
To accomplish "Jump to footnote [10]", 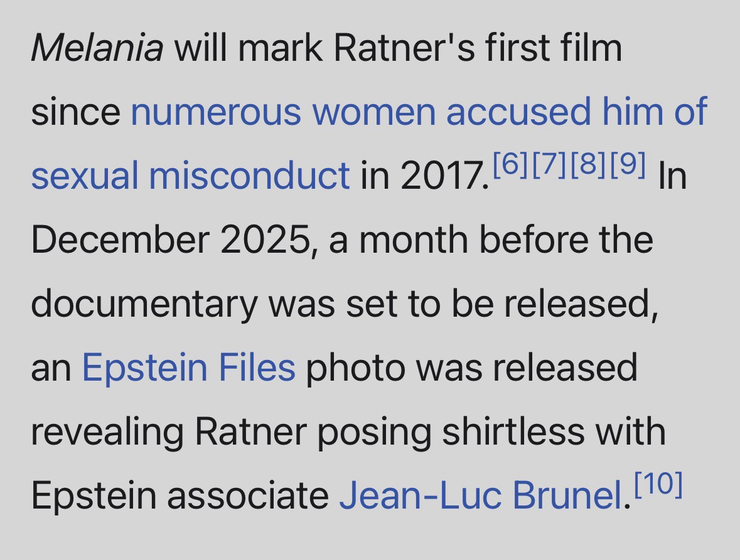I will (658, 483).
